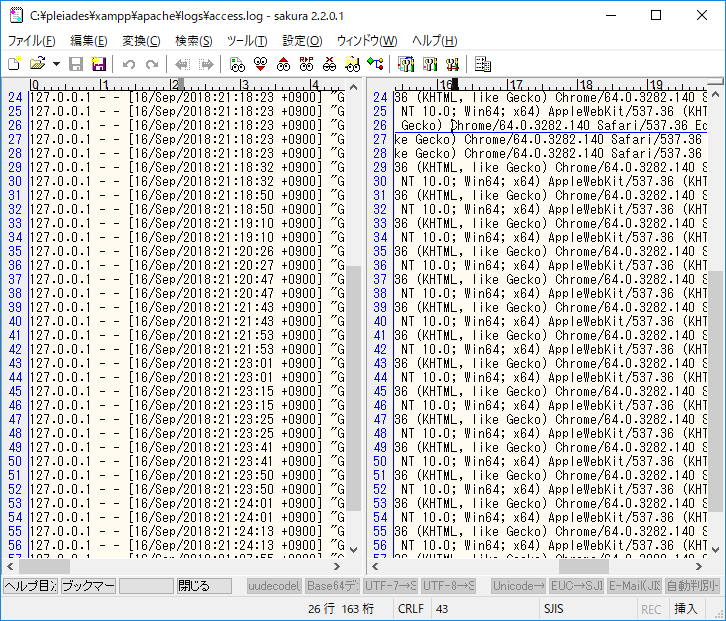Open the 検索(S) menu

(193, 41)
